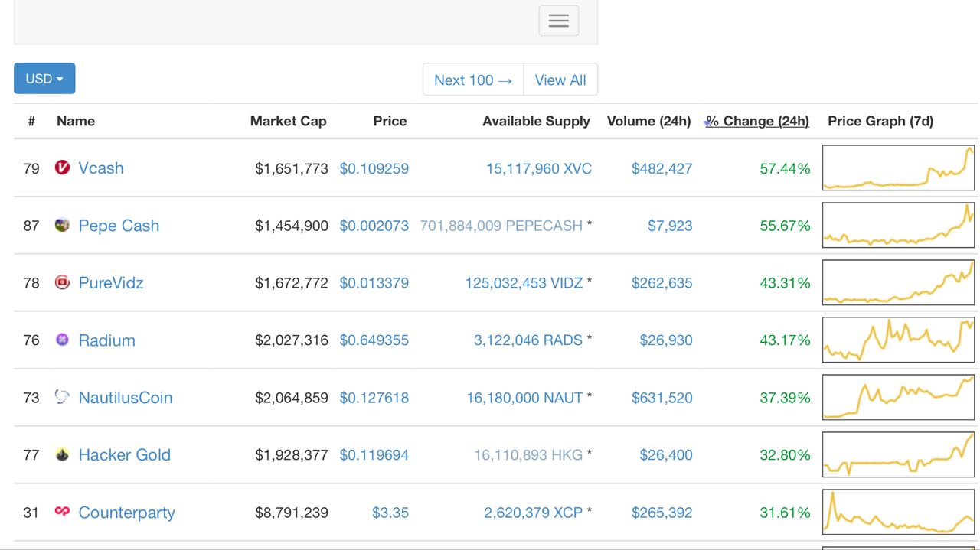Click Counterparty price $3.35
The image size is (980, 550).
[390, 513]
